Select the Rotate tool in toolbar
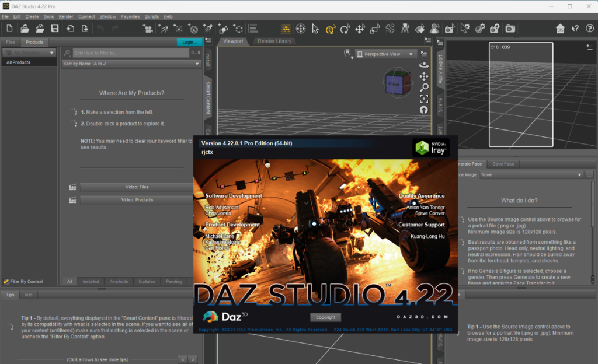The height and width of the screenshot is (364, 598). (345, 29)
